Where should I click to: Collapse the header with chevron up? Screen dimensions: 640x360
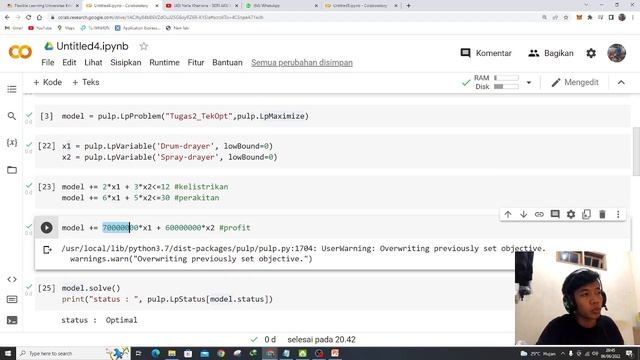(x=621, y=82)
